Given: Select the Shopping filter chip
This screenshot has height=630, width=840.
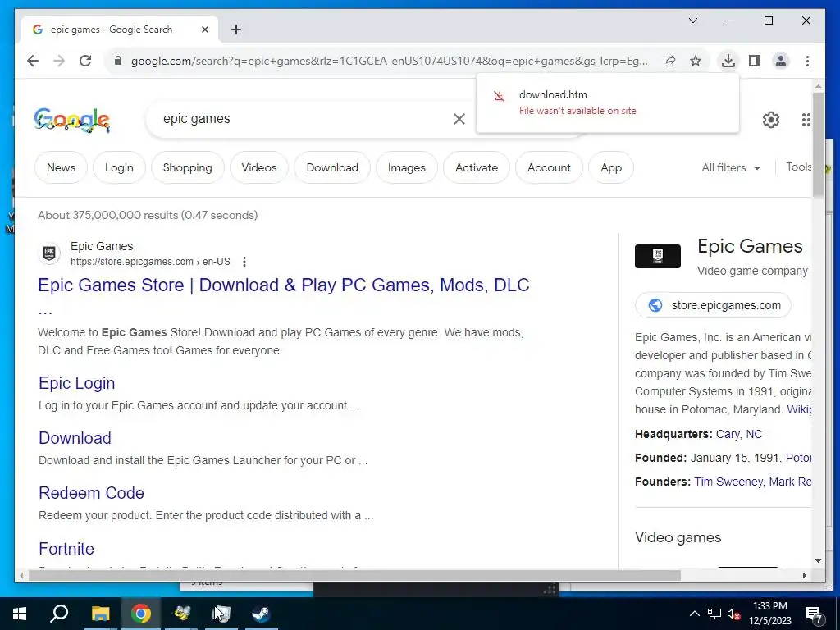Looking at the screenshot, I should [x=188, y=167].
